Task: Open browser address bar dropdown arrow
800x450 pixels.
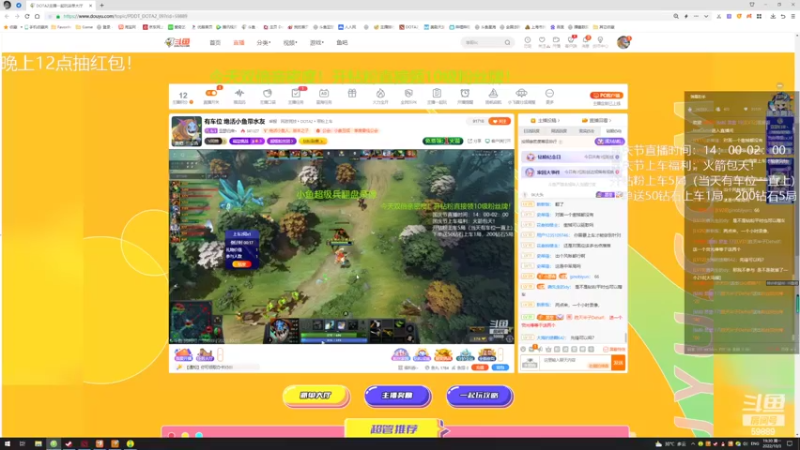Action: click(x=706, y=16)
